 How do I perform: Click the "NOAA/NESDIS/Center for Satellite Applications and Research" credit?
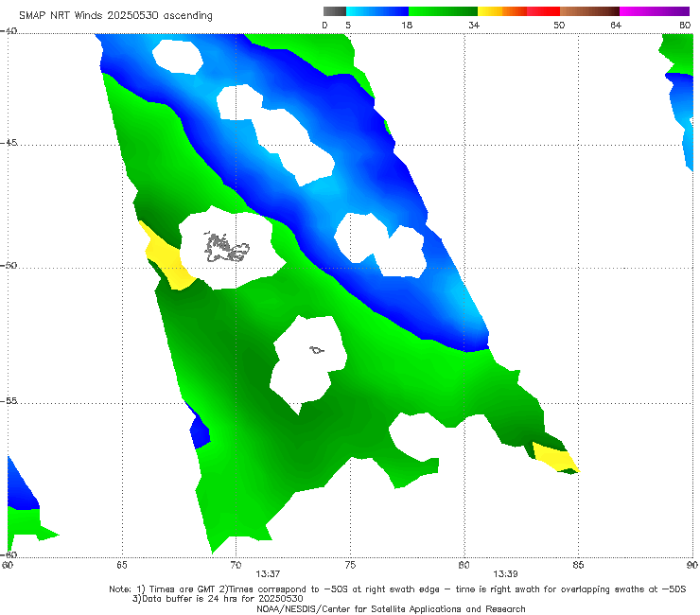[x=391, y=608]
